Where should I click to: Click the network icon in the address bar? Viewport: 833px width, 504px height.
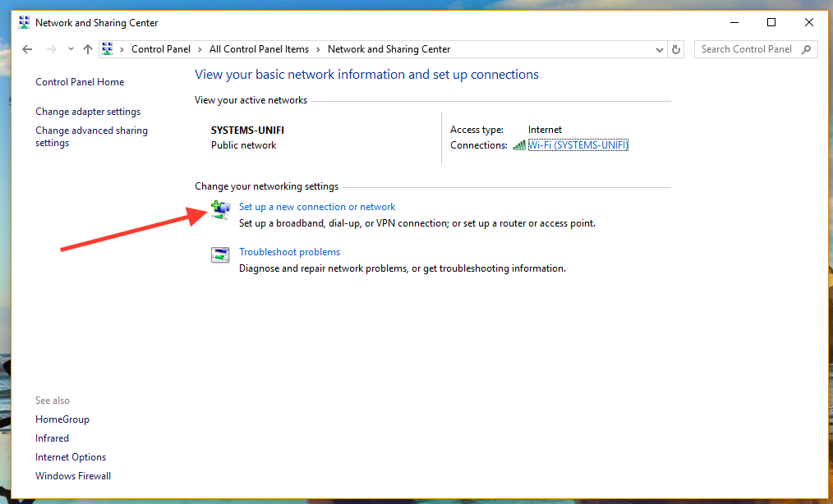pyautogui.click(x=108, y=48)
